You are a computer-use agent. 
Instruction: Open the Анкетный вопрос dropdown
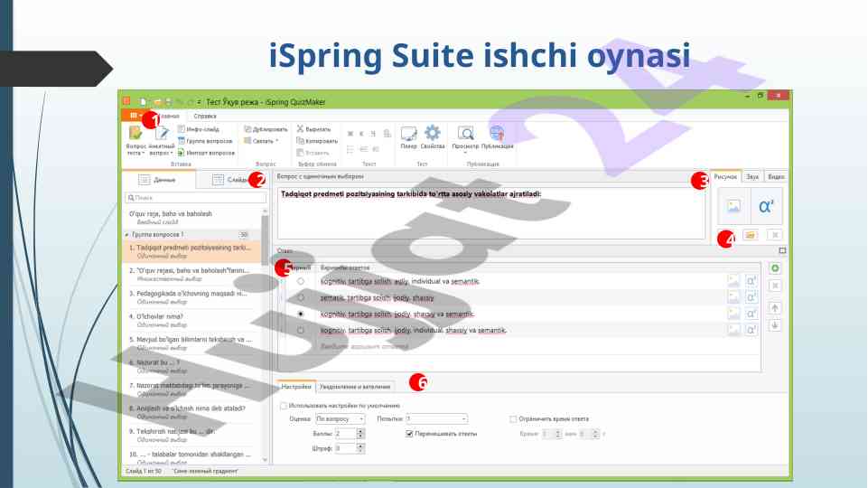(x=161, y=141)
